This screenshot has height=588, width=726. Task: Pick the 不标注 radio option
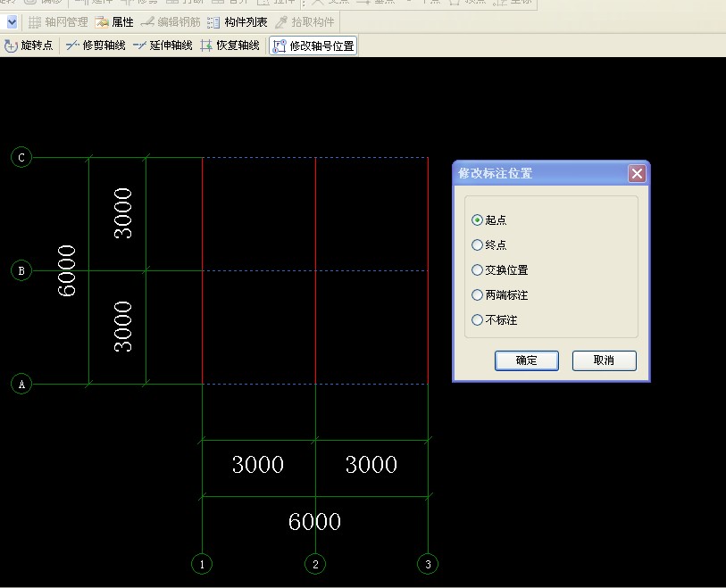coord(494,319)
